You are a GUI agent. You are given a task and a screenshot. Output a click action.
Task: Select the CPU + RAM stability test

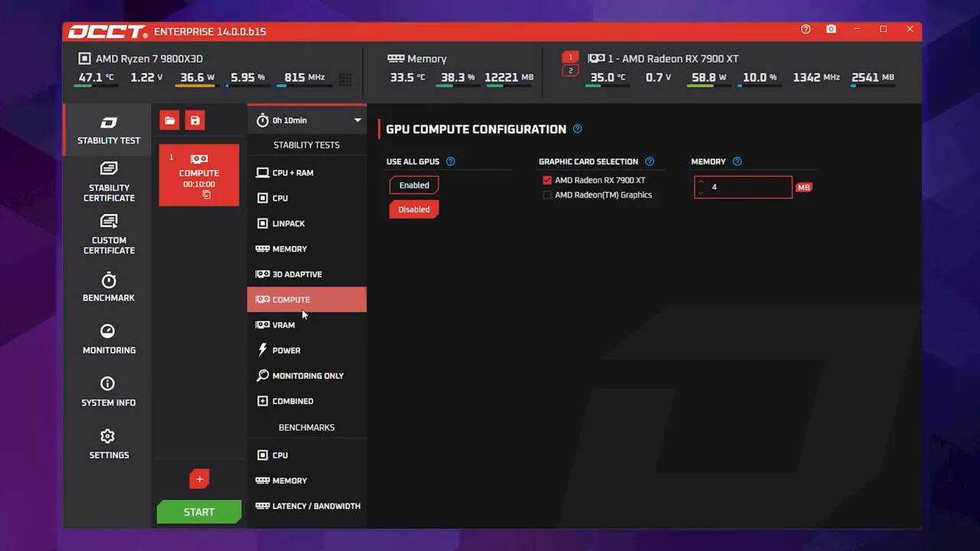pos(307,173)
